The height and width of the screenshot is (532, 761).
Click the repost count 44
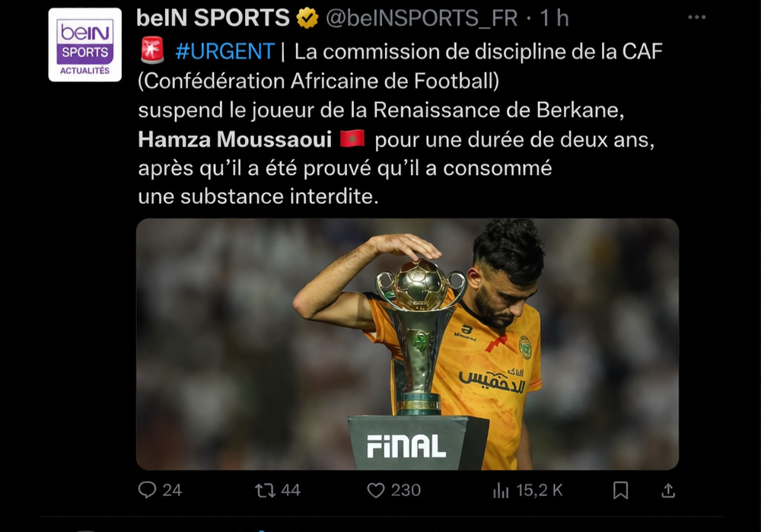point(291,490)
